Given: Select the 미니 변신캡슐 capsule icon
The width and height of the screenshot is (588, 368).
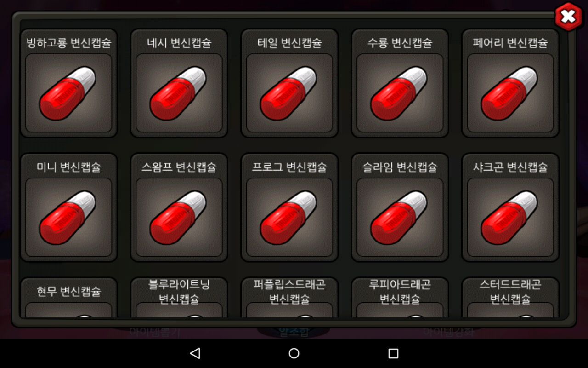Looking at the screenshot, I should (69, 218).
